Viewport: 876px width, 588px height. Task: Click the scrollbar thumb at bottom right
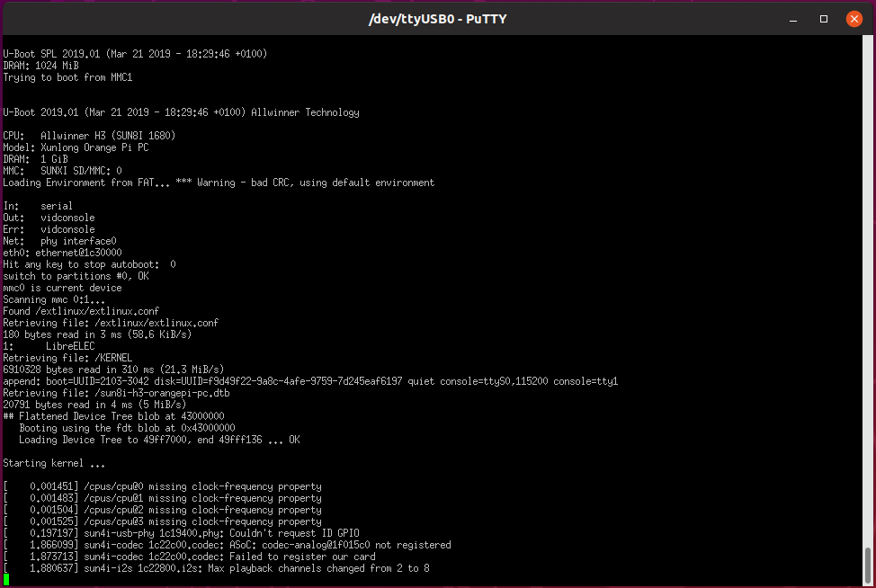(x=869, y=566)
